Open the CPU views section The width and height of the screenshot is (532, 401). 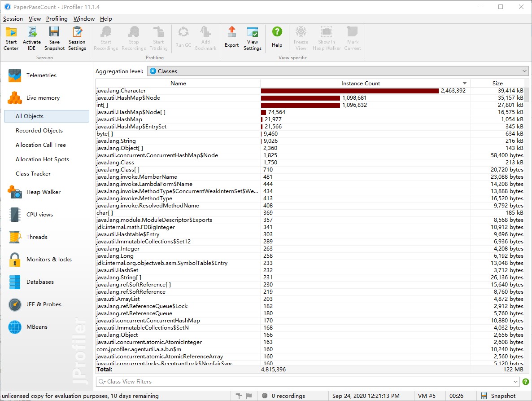coord(48,215)
